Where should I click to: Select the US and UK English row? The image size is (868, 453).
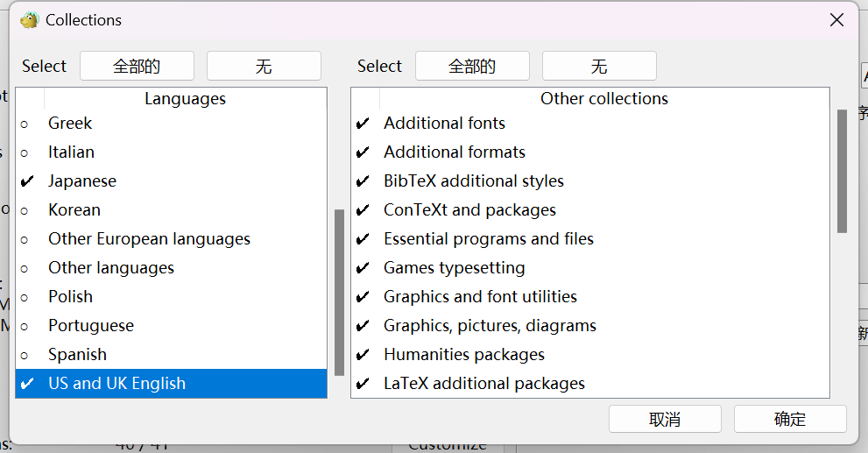tap(116, 384)
